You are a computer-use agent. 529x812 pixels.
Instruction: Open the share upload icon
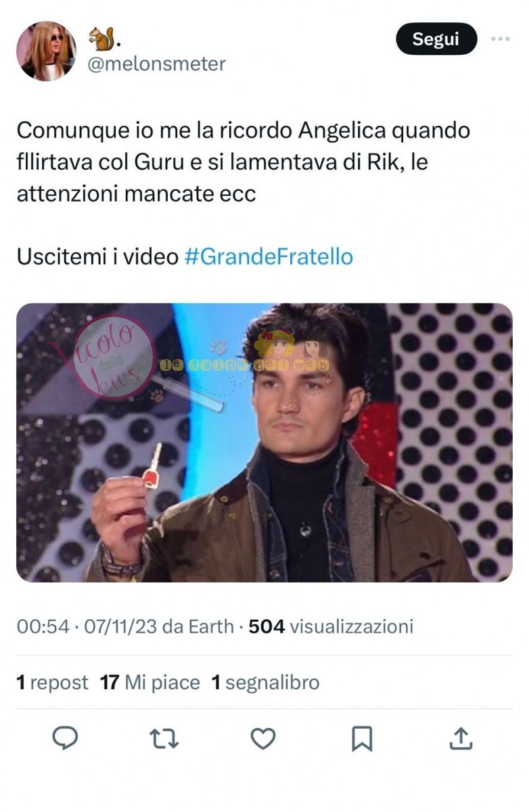click(x=461, y=738)
